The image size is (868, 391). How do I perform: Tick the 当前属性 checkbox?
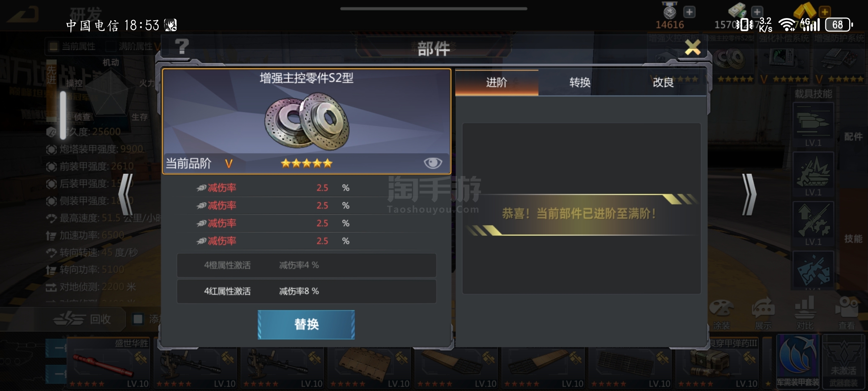(54, 46)
